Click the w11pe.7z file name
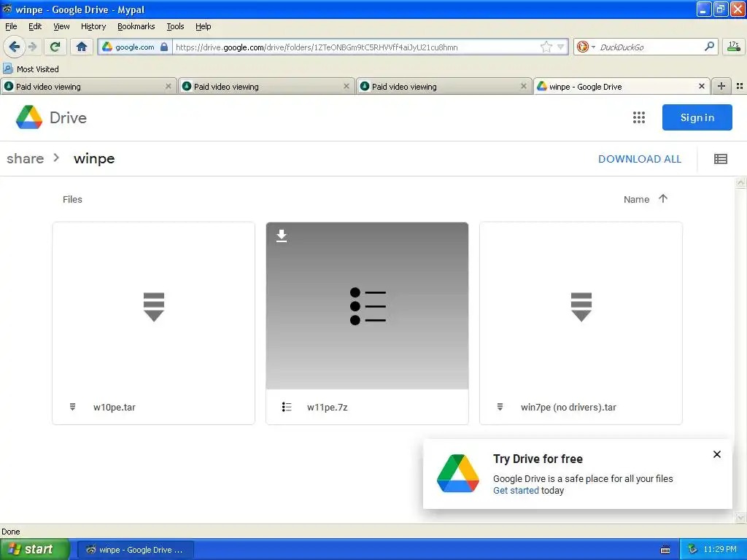 328,407
